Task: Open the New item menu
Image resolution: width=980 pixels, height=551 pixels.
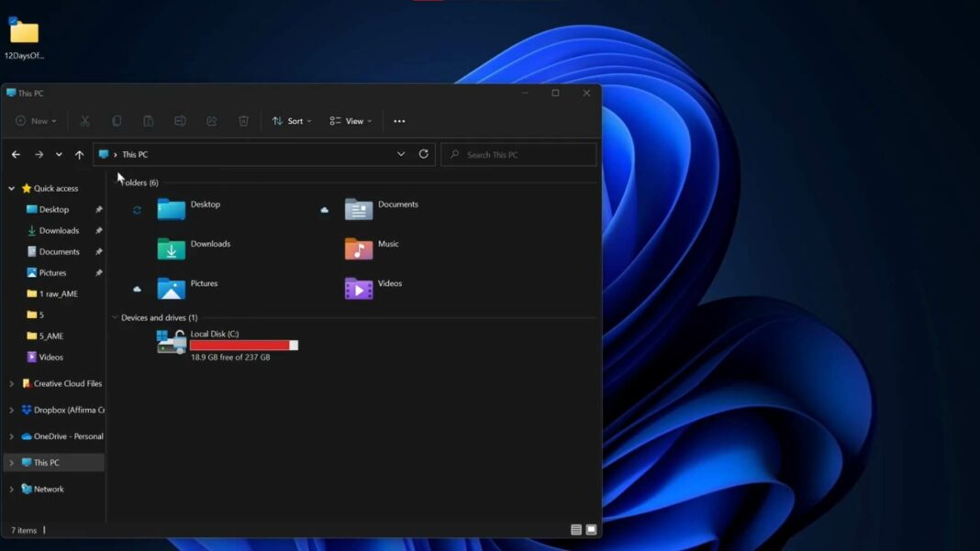Action: click(x=35, y=120)
